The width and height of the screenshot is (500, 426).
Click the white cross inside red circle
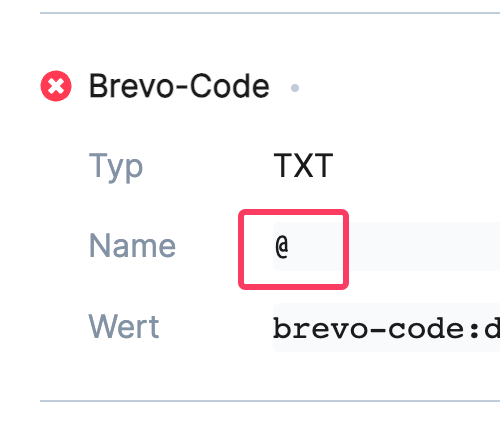coord(56,86)
